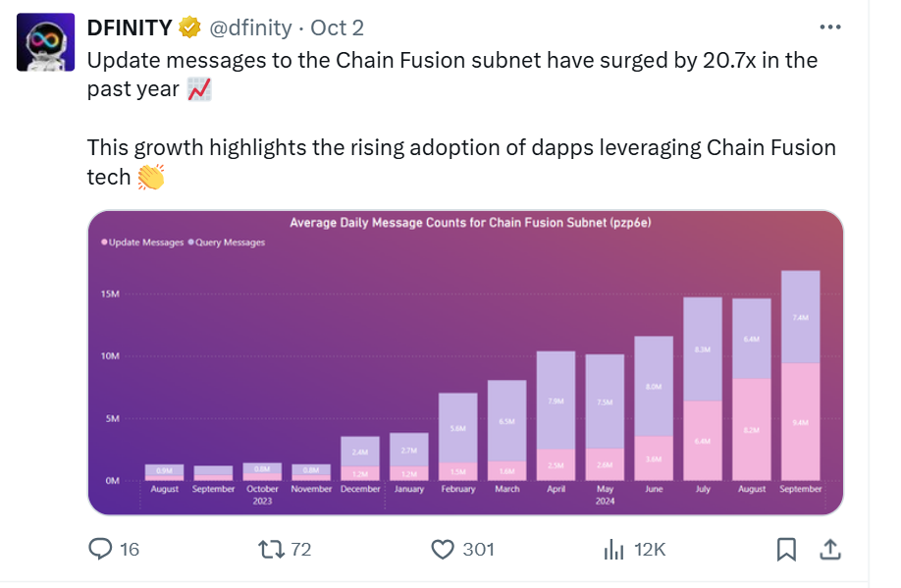Image resolution: width=901 pixels, height=588 pixels.
Task: Repost this tweet via retweet icon
Action: [268, 550]
